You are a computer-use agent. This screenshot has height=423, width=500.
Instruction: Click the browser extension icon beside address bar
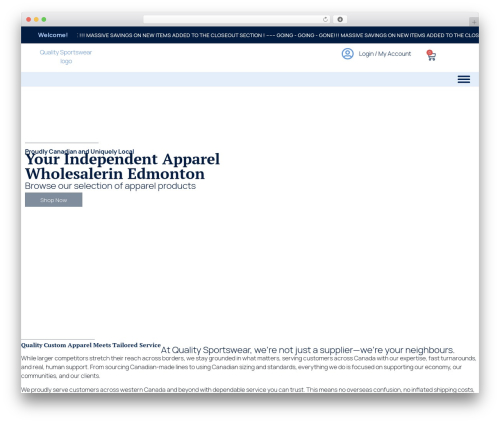[x=340, y=19]
